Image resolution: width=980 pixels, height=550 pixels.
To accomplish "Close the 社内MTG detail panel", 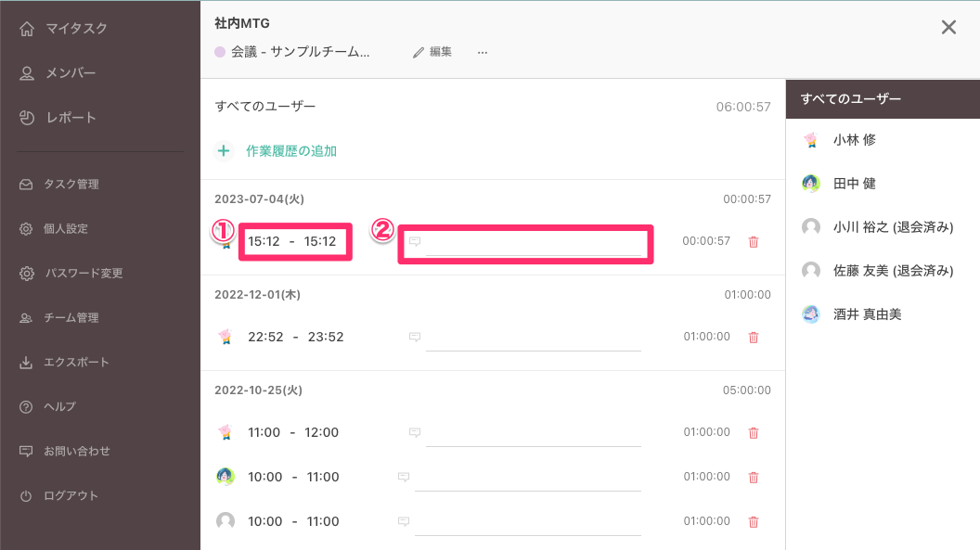I will pos(948,28).
